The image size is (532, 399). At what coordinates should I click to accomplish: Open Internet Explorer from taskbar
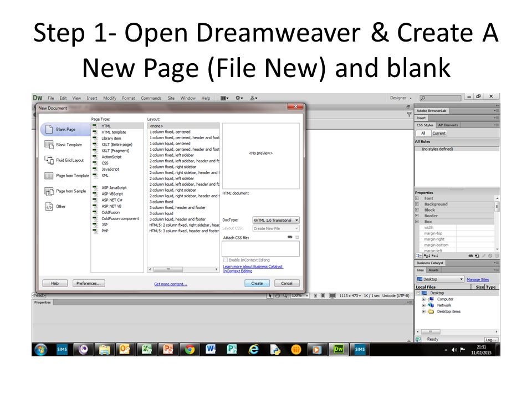point(253,350)
